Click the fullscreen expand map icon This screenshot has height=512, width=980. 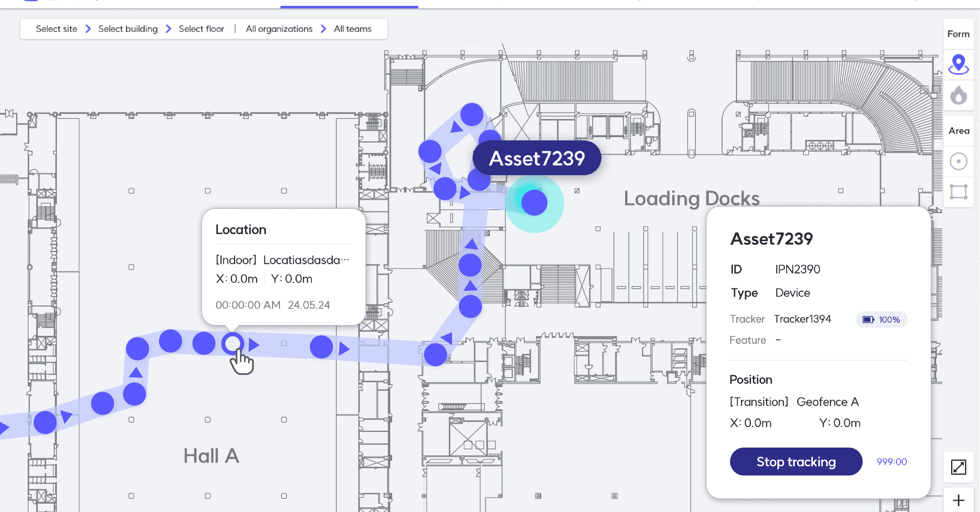pyautogui.click(x=958, y=467)
